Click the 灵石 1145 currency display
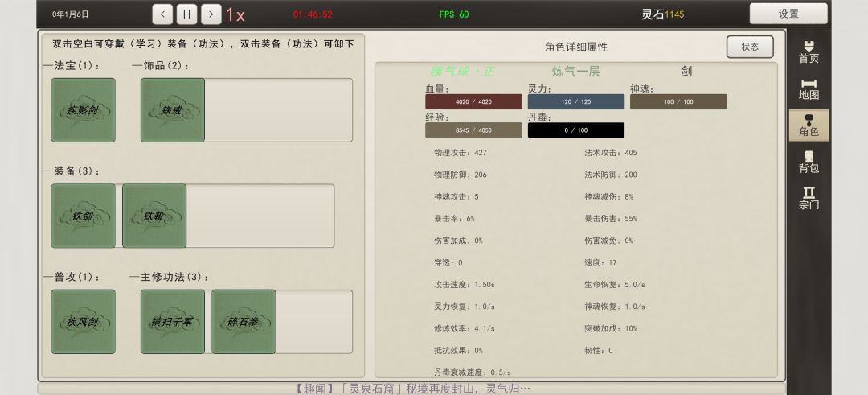This screenshot has width=868, height=395. tap(662, 14)
